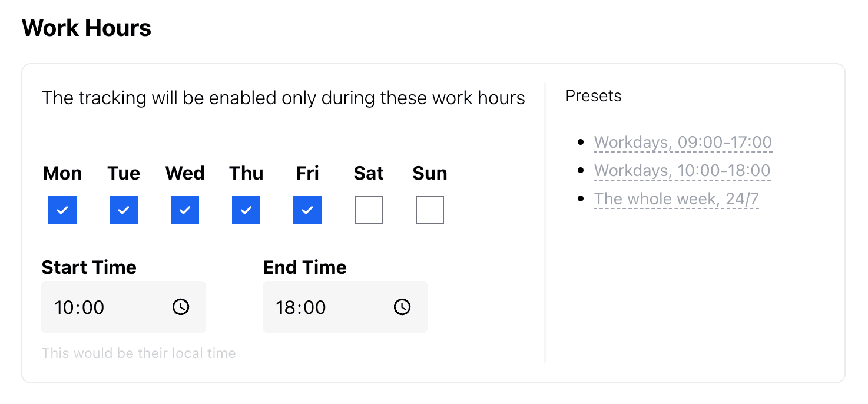Open the End Time clock picker
This screenshot has height=404, width=868.
pyautogui.click(x=402, y=306)
